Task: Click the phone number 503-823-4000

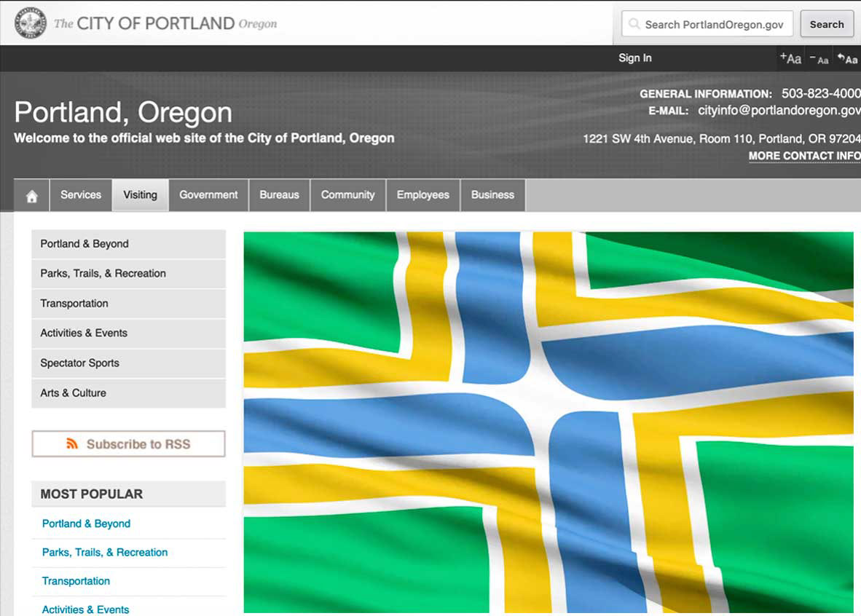Action: pyautogui.click(x=821, y=93)
